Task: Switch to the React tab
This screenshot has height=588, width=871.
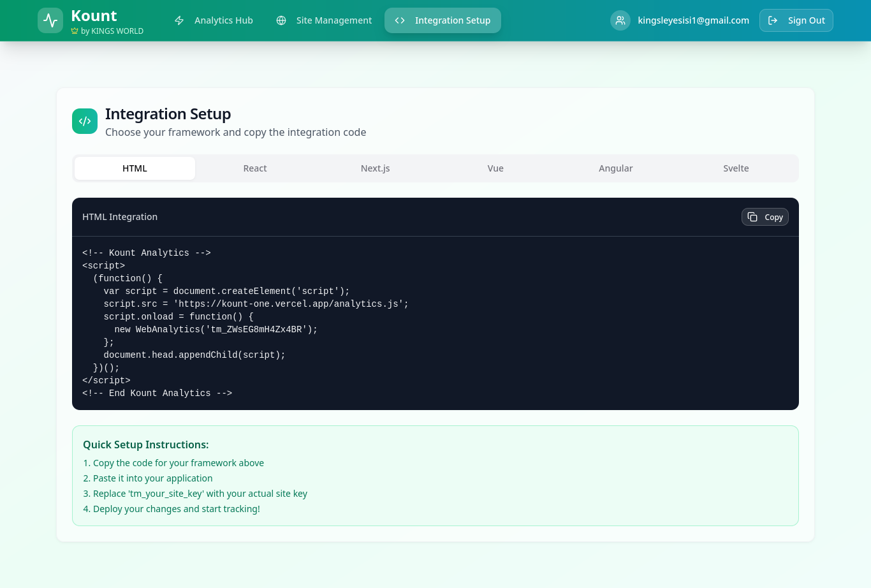Action: [255, 168]
